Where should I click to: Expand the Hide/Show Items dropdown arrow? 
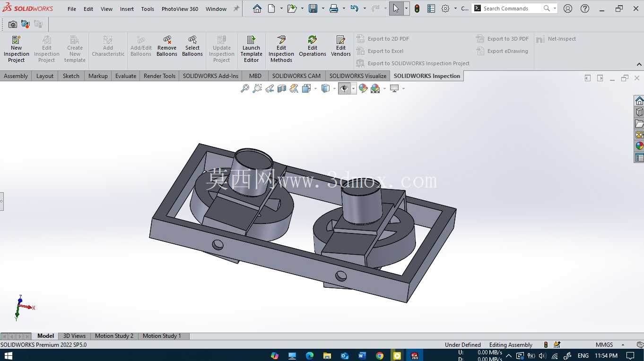pos(353,89)
